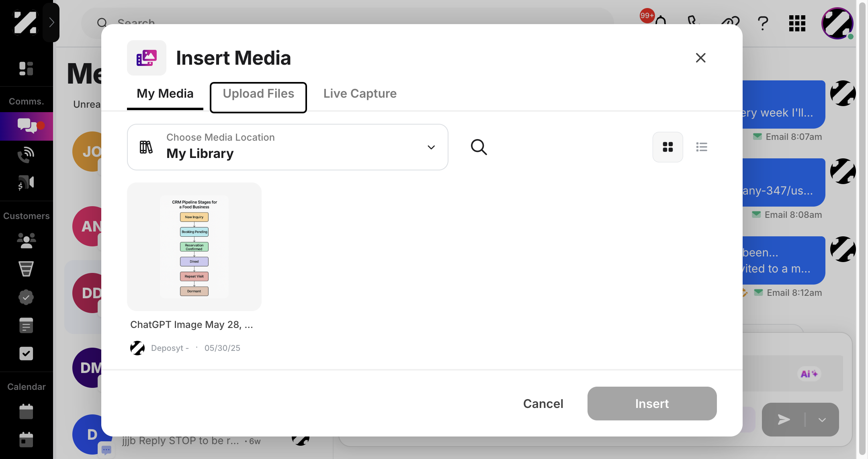
Task: Switch to list view layout
Action: pyautogui.click(x=702, y=147)
